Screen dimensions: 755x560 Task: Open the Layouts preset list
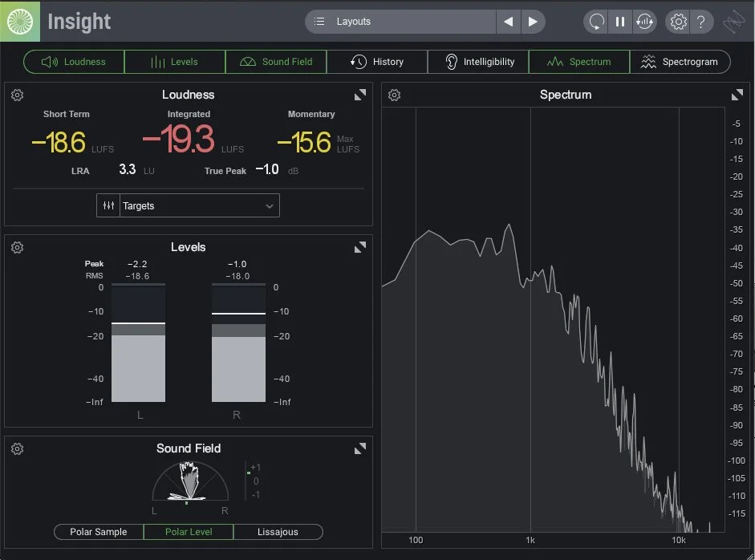pyautogui.click(x=400, y=22)
